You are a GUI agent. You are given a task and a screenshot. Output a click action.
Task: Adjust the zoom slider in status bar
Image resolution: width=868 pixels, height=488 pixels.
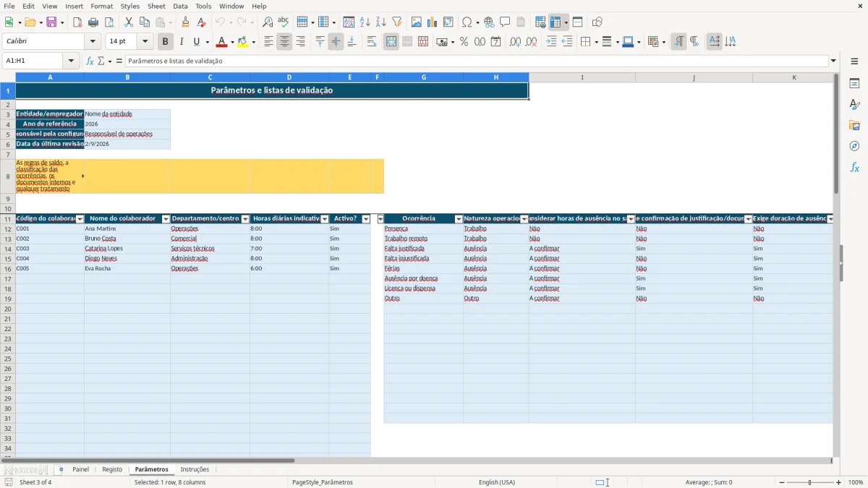click(809, 482)
